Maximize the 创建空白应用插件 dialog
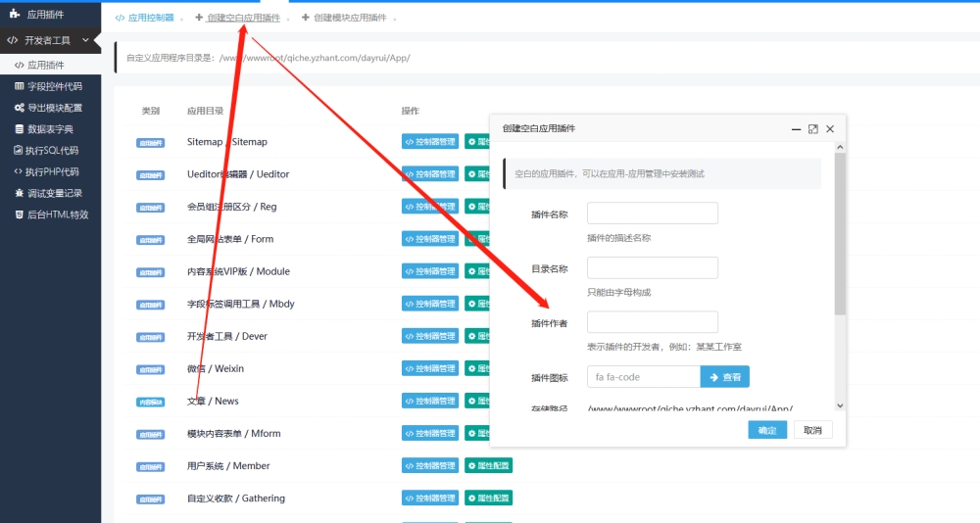980x523 pixels. (813, 128)
